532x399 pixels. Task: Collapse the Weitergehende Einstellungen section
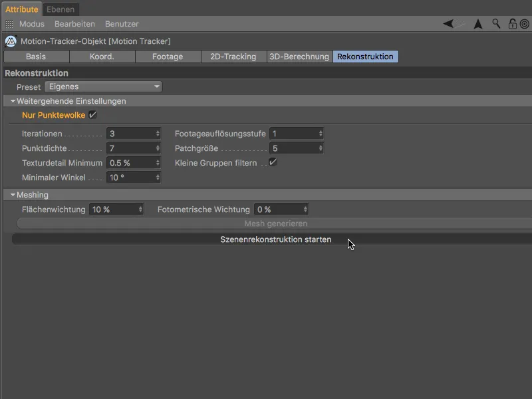click(13, 101)
